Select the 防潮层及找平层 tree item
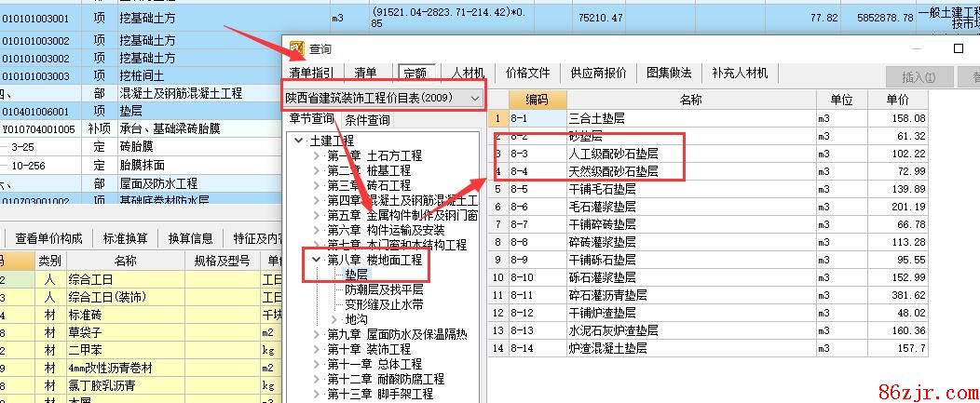Viewport: 980px width, 403px height. click(x=384, y=289)
